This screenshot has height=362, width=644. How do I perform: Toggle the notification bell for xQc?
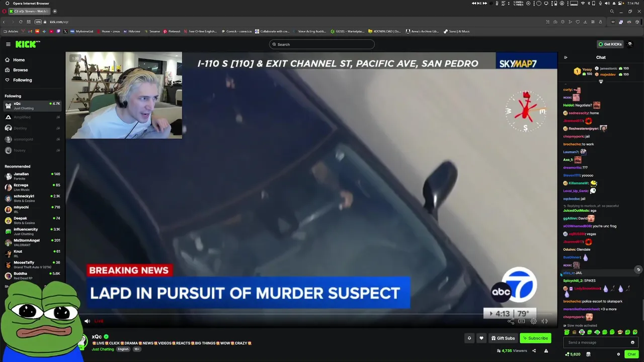coord(469,338)
